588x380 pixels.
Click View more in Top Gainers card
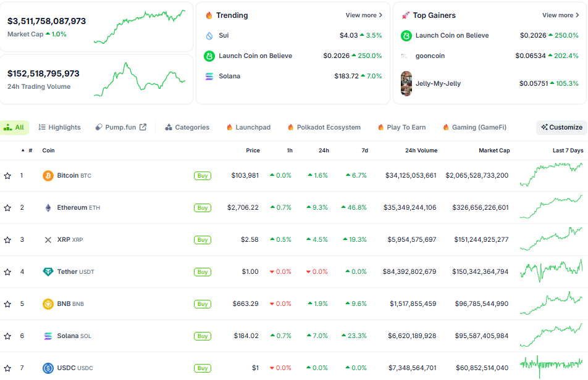point(561,15)
